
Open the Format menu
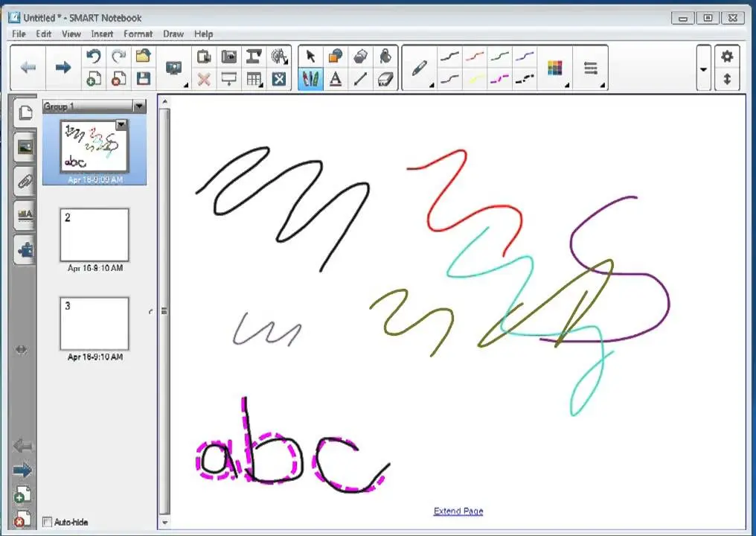(138, 33)
